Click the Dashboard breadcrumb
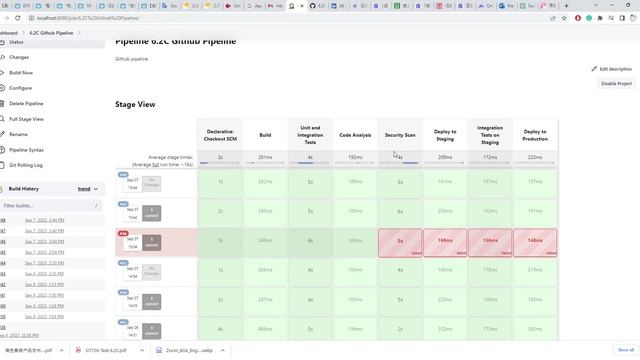This screenshot has width=640, height=360. click(9, 33)
